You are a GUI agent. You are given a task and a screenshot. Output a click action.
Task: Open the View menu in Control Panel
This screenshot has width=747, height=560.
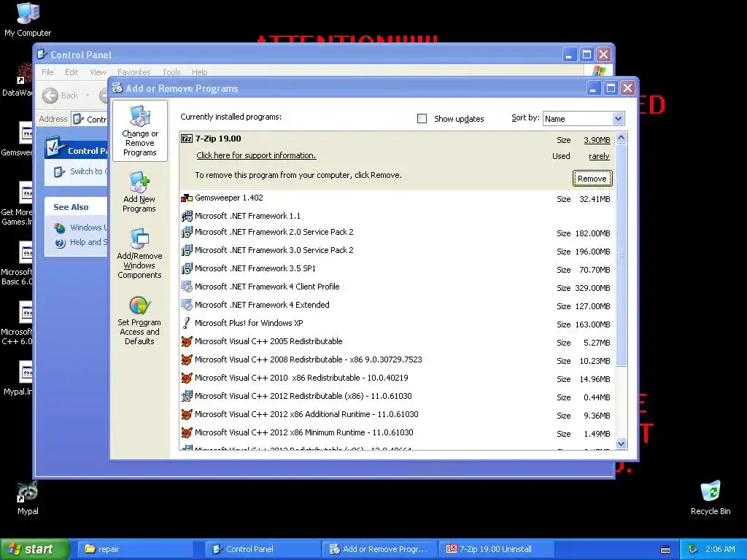pyautogui.click(x=98, y=72)
